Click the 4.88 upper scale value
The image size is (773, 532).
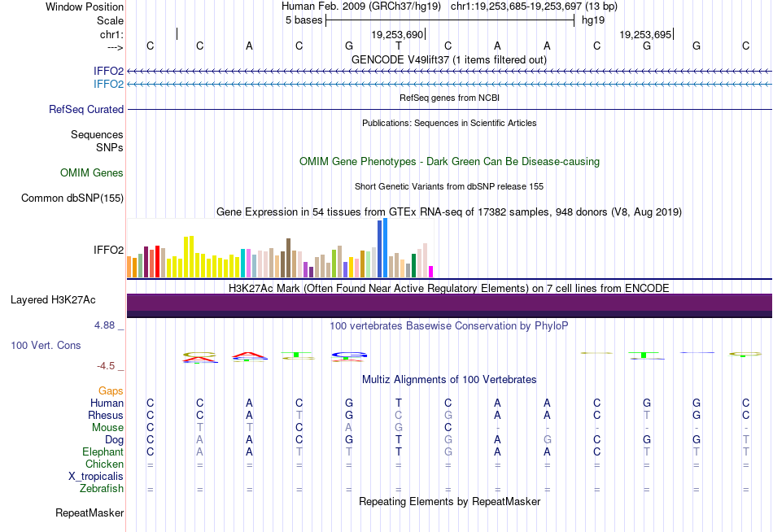click(104, 325)
